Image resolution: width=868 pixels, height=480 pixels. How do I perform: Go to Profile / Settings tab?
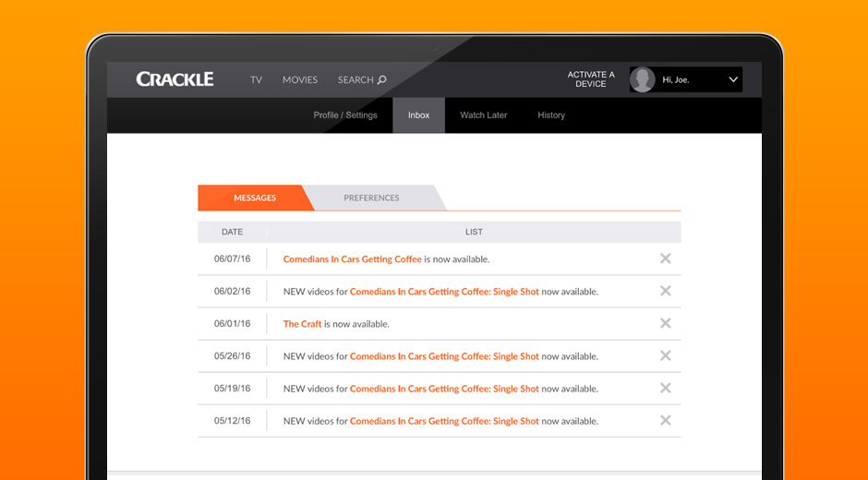click(x=344, y=115)
